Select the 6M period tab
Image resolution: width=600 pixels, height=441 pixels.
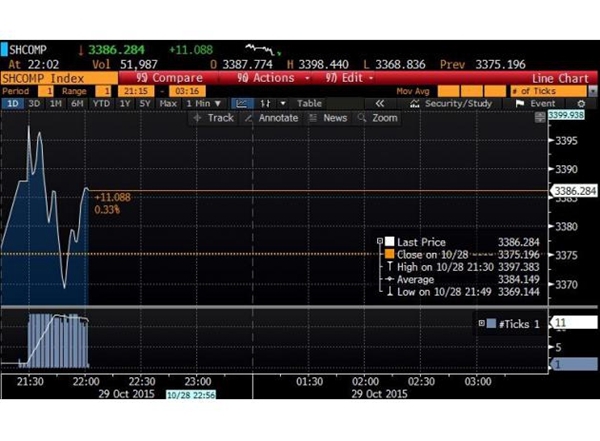[x=77, y=103]
